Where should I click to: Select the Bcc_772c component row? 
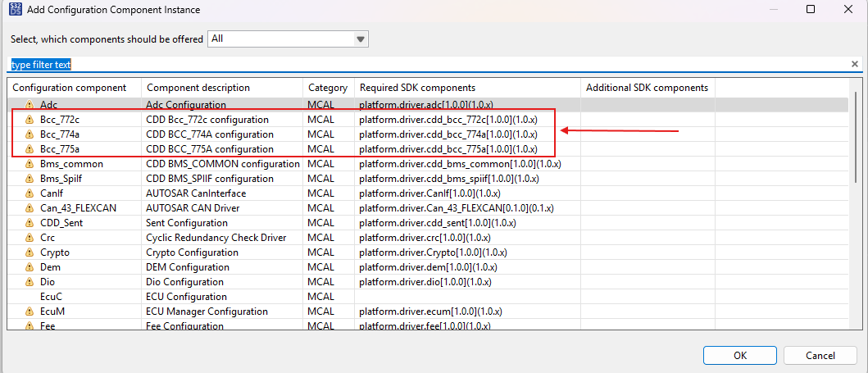tap(428, 120)
